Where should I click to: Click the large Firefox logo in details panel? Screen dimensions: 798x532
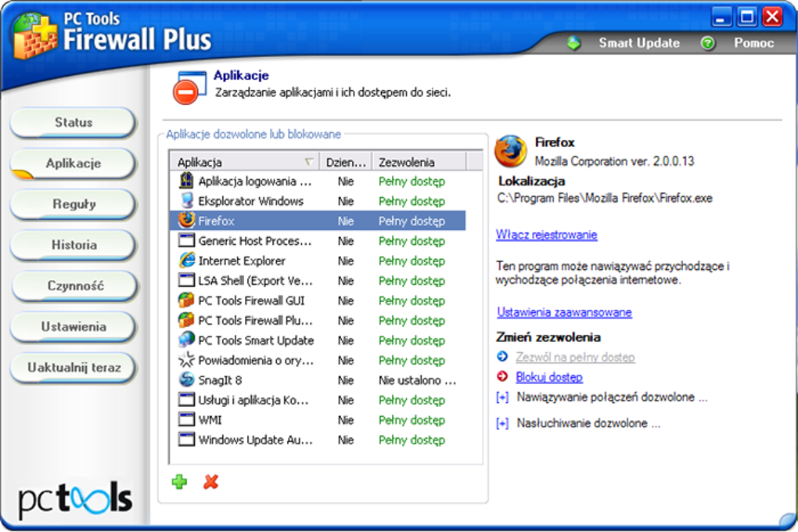click(x=511, y=152)
